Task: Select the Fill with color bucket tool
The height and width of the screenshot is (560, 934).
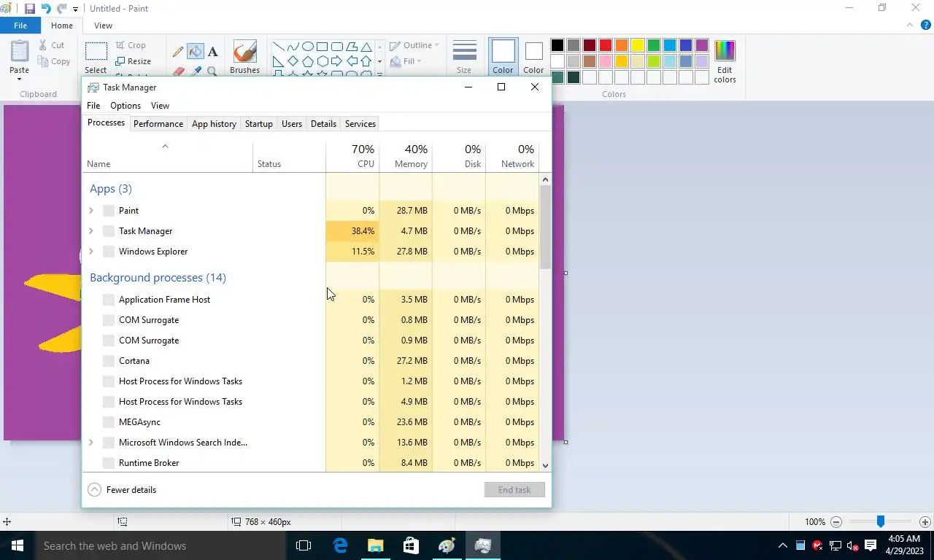Action: [196, 52]
